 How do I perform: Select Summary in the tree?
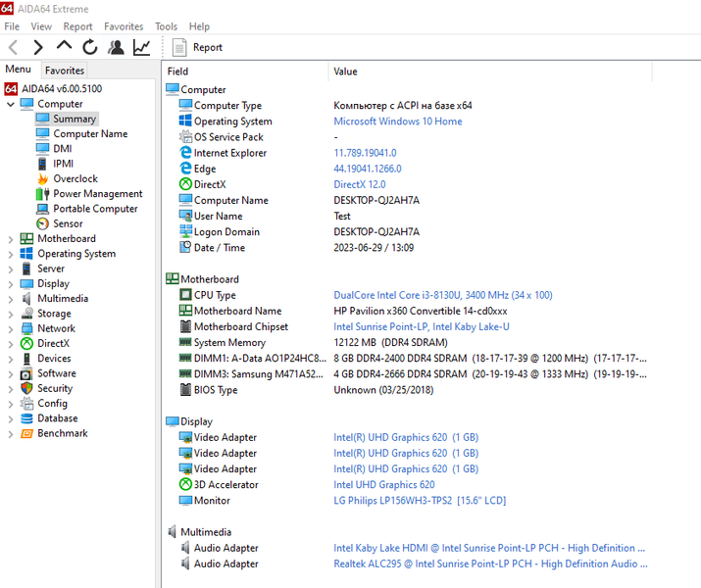[75, 119]
